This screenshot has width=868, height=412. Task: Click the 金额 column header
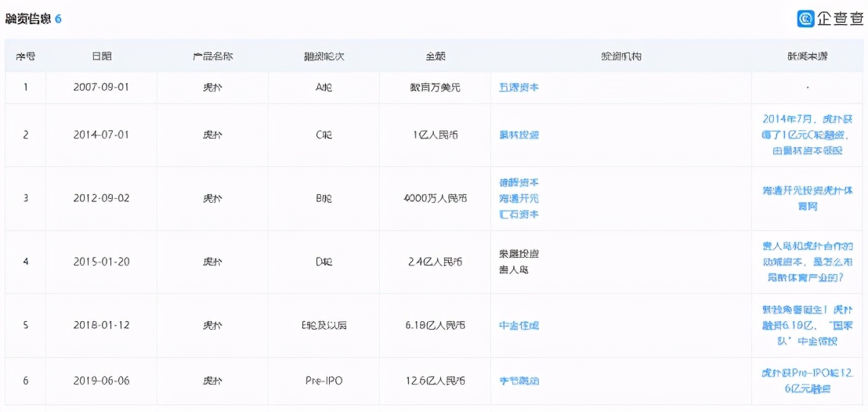click(x=435, y=56)
